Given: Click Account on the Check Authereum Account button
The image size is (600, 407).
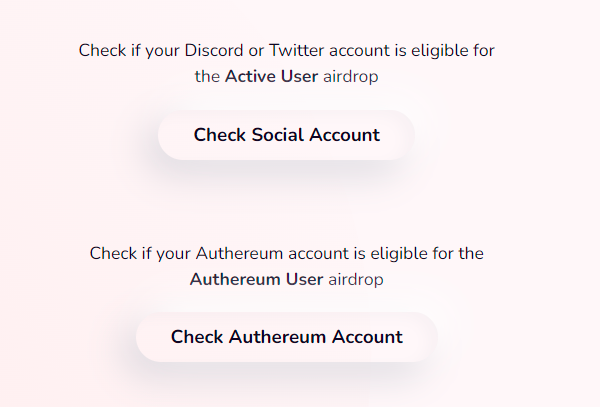Looking at the screenshot, I should click(367, 337).
